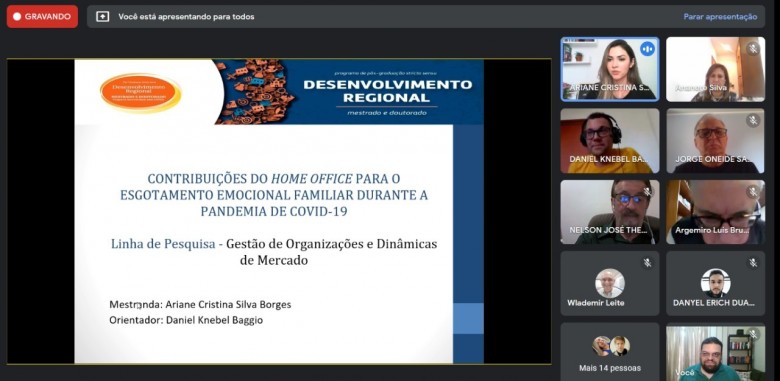
Task: Select Argemiro Luis's video tile
Action: [x=715, y=212]
